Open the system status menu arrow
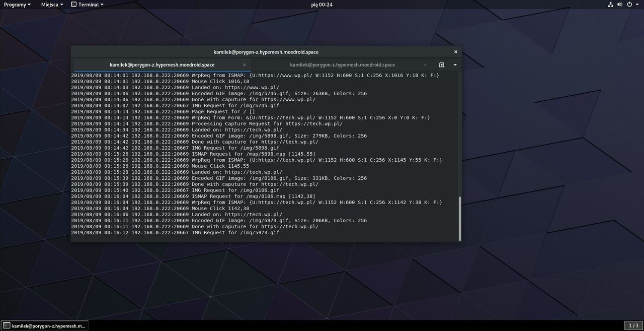Image resolution: width=644 pixels, height=331 pixels. [x=637, y=5]
